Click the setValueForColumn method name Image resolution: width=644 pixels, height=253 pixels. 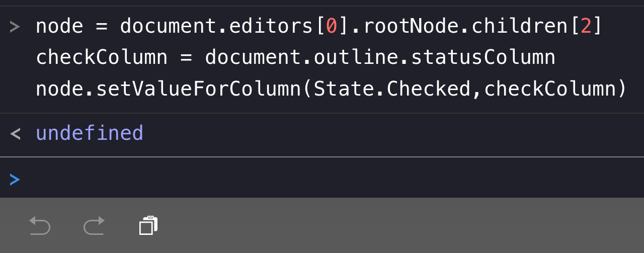click(x=198, y=89)
